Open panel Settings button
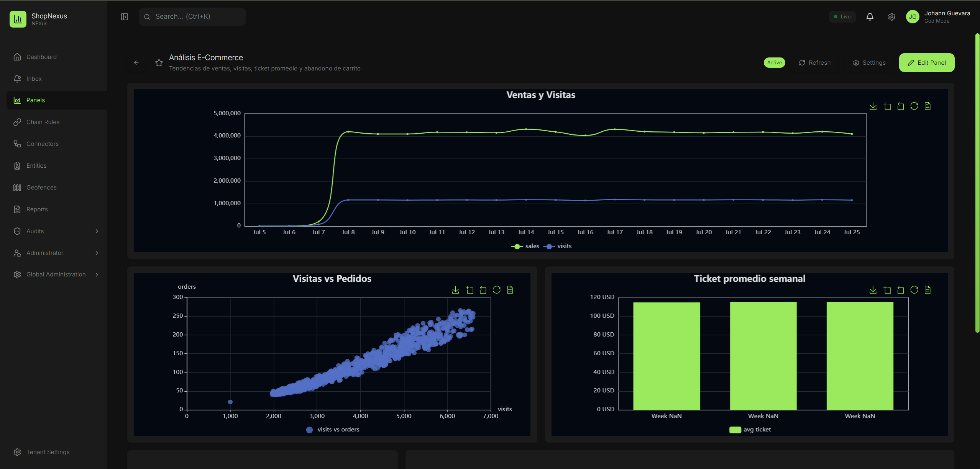Image resolution: width=980 pixels, height=469 pixels. tap(869, 63)
